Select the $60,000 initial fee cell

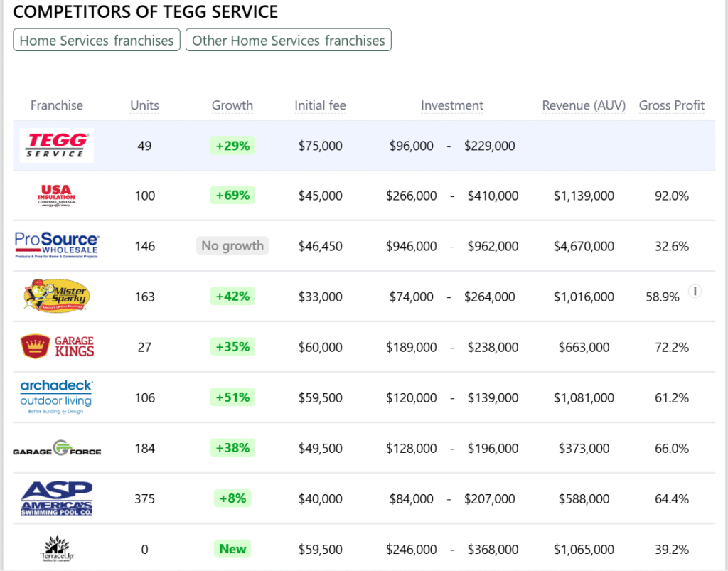(321, 347)
